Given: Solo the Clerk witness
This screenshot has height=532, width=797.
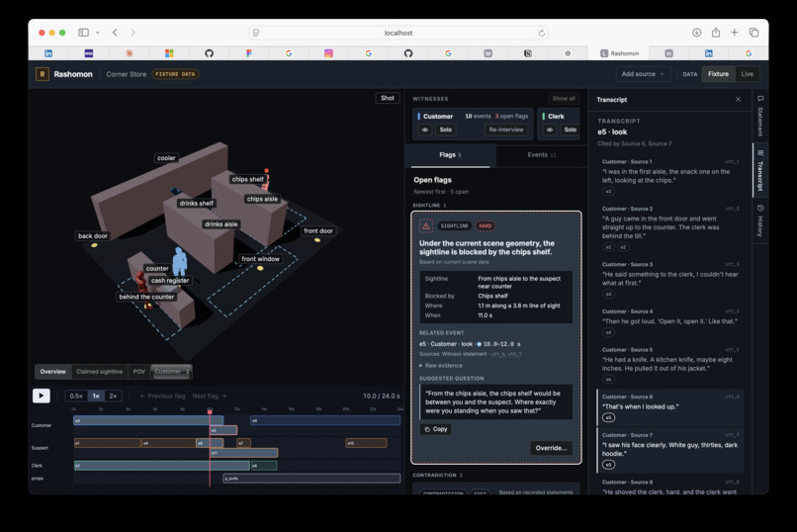Looking at the screenshot, I should click(571, 130).
